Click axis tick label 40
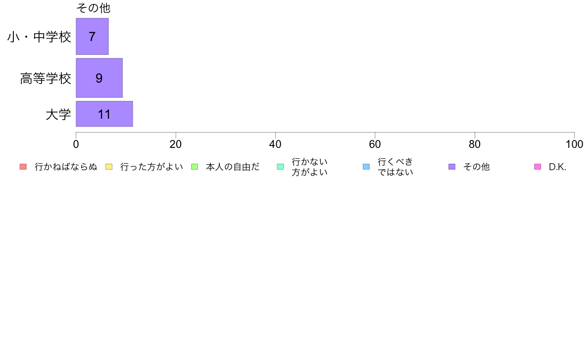 tap(275, 144)
